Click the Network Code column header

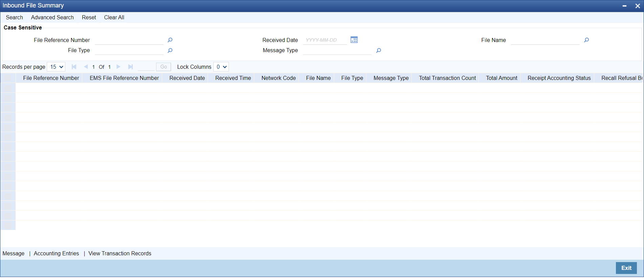coord(279,78)
